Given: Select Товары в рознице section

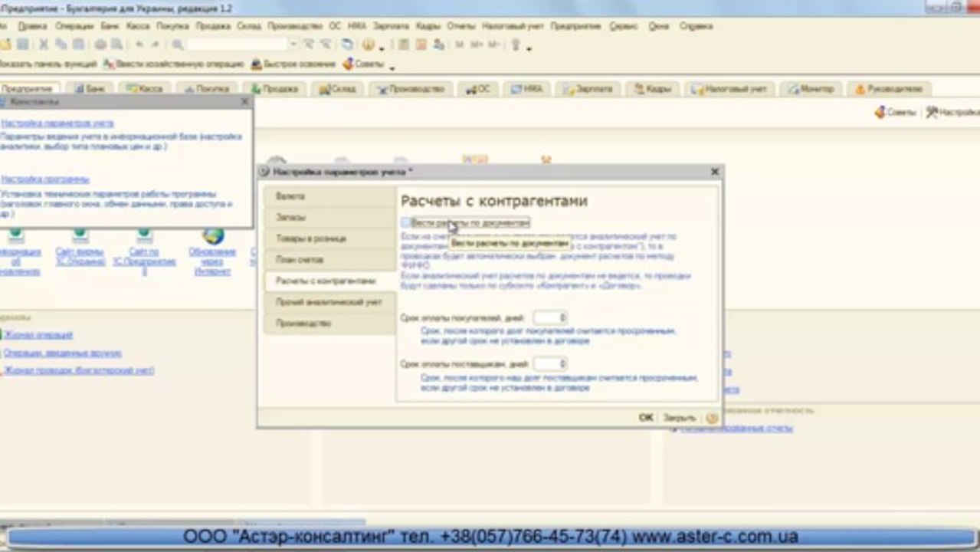Looking at the screenshot, I should point(329,238).
